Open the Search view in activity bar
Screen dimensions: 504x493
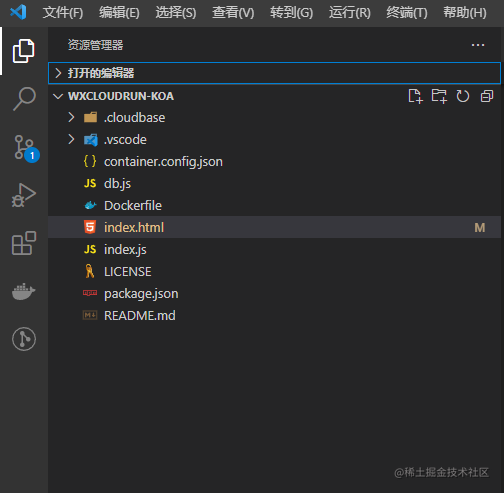point(24,99)
